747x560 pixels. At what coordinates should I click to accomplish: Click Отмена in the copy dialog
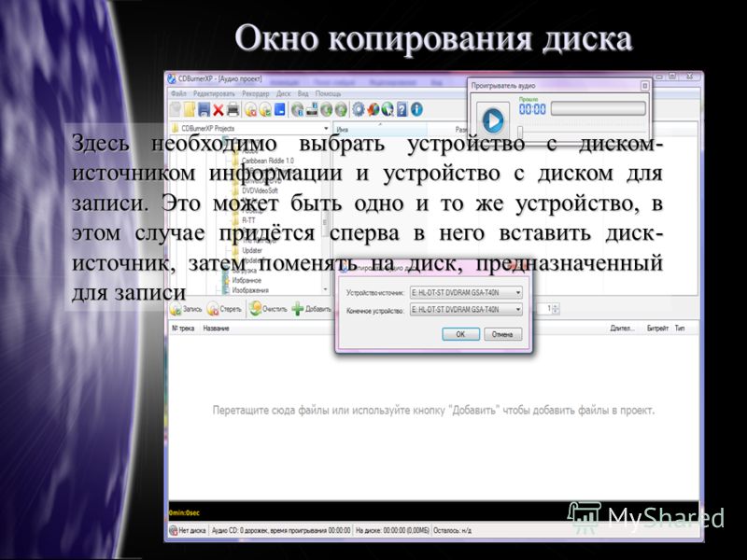point(502,334)
